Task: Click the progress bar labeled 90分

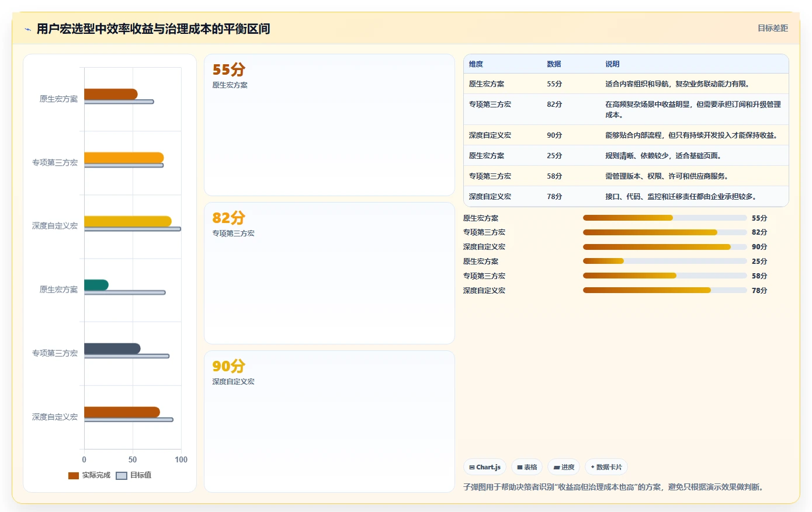Action: pos(665,247)
